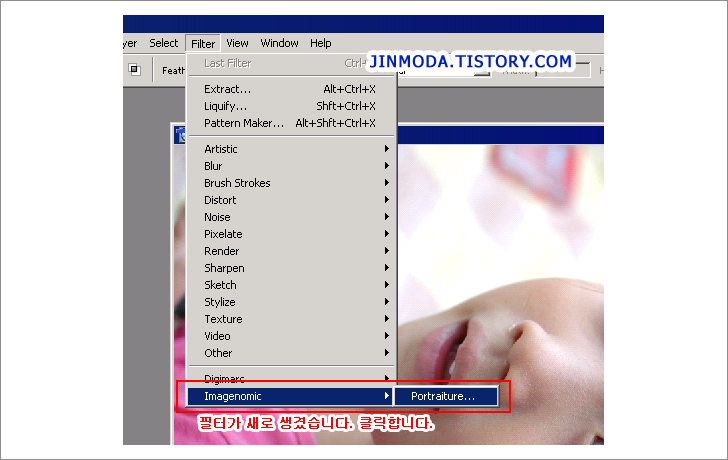Expand the Texture filter submenu
The width and height of the screenshot is (728, 460).
(291, 319)
